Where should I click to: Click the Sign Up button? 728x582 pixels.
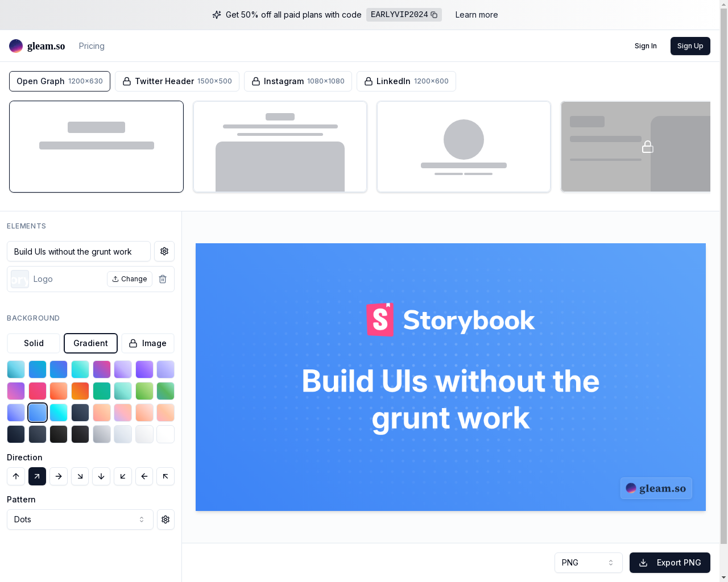point(690,46)
